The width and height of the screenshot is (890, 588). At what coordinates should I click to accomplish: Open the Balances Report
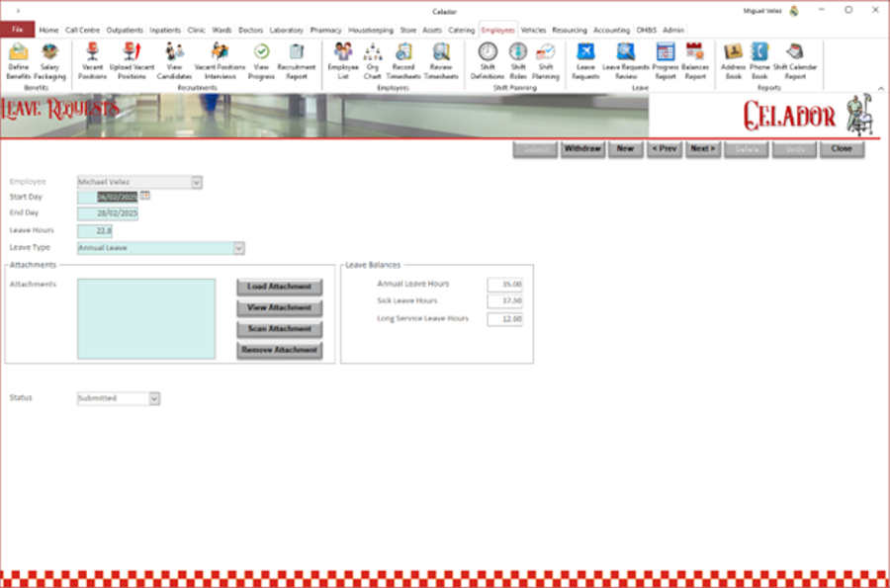(694, 59)
